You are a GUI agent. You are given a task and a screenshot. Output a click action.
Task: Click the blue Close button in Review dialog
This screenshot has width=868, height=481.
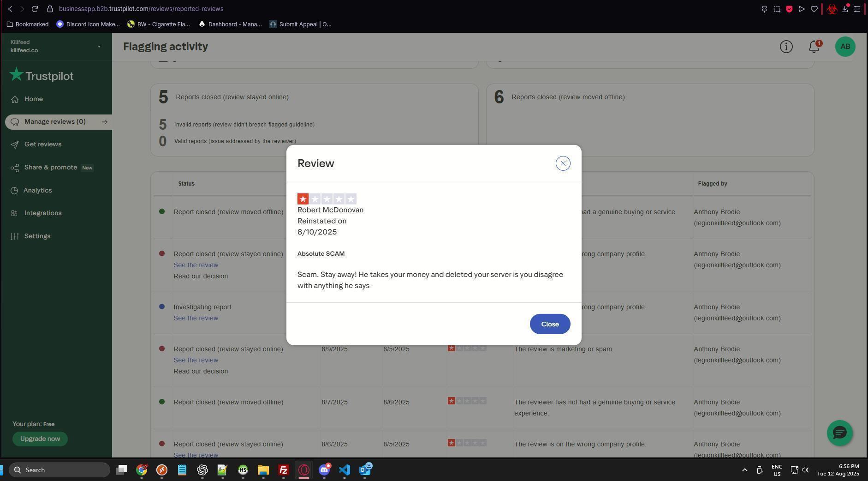pos(550,324)
